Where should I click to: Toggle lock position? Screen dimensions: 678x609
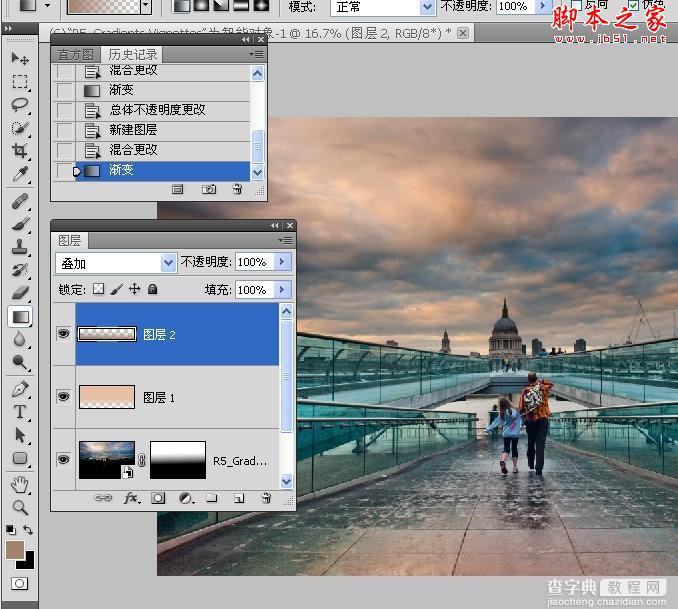134,289
